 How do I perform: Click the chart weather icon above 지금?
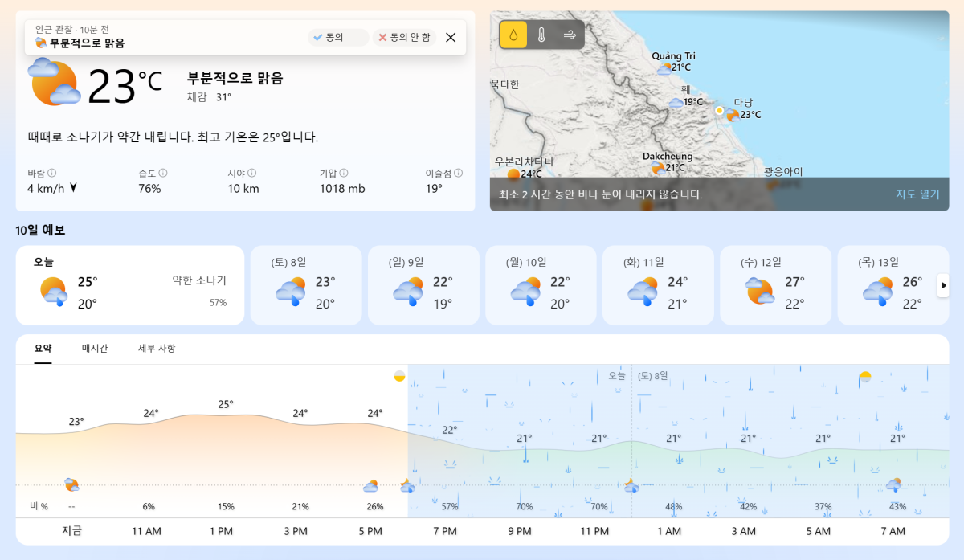[71, 484]
